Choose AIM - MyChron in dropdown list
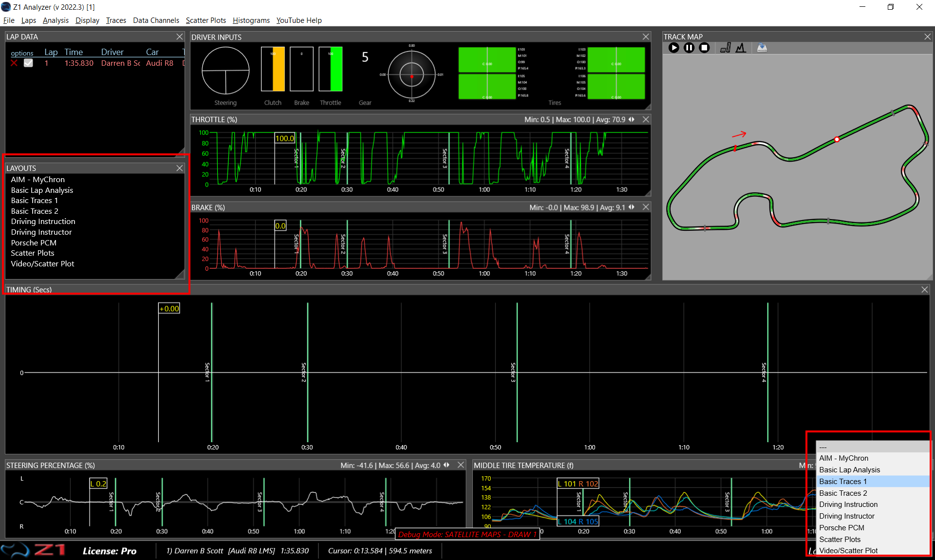The image size is (935, 560). point(873,458)
